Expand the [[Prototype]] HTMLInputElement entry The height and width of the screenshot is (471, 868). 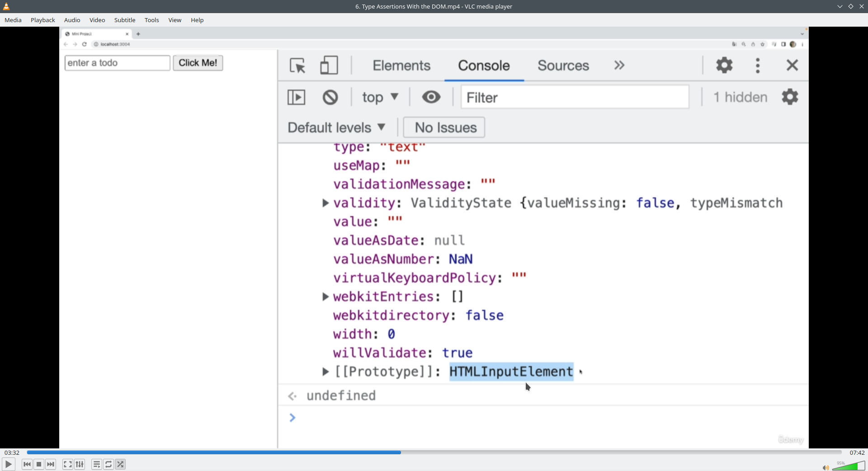pos(325,372)
